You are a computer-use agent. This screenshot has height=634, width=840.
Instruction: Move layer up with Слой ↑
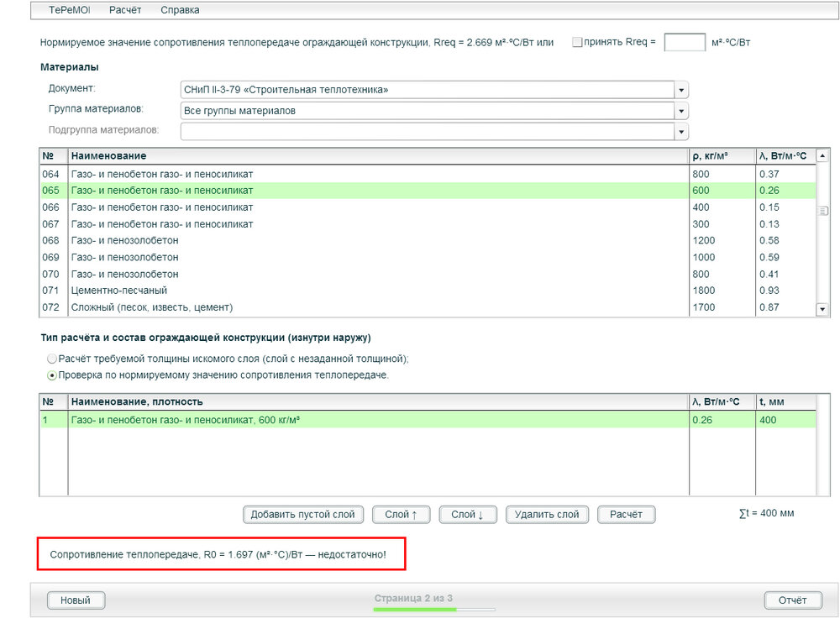(401, 515)
